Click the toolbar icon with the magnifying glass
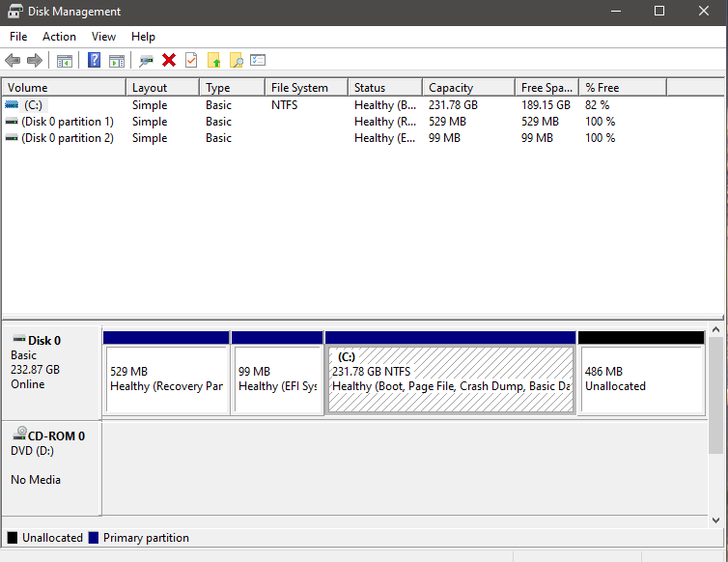The image size is (728, 562). click(236, 60)
